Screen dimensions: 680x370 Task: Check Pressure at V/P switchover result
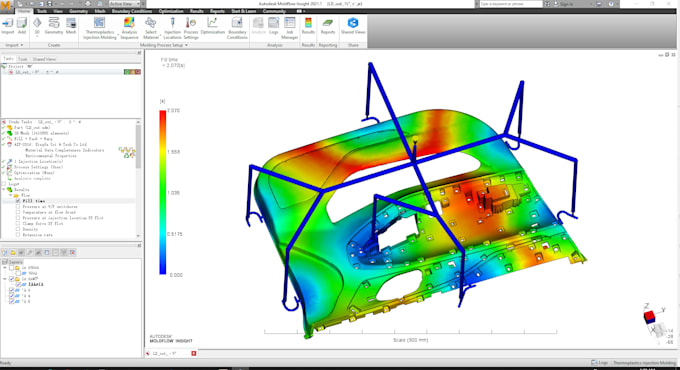click(18, 206)
